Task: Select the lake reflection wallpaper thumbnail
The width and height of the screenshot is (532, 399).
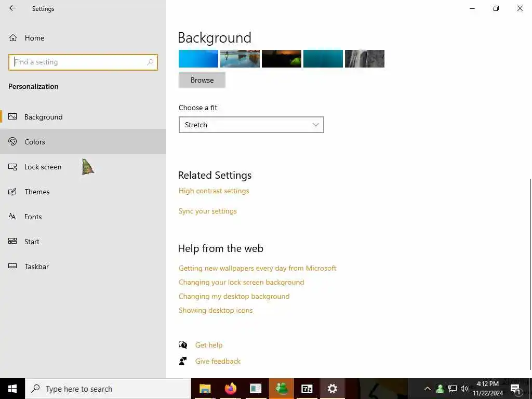Action: point(240,59)
